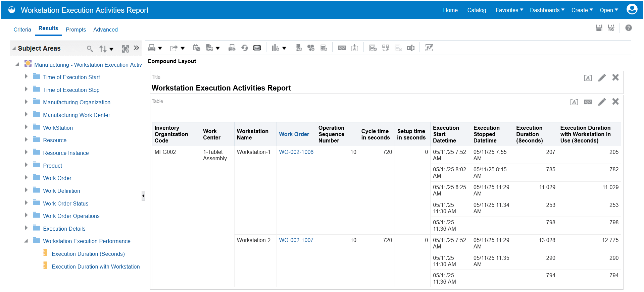This screenshot has height=292, width=644.
Task: Open the export dropdown arrow
Action: point(183,48)
